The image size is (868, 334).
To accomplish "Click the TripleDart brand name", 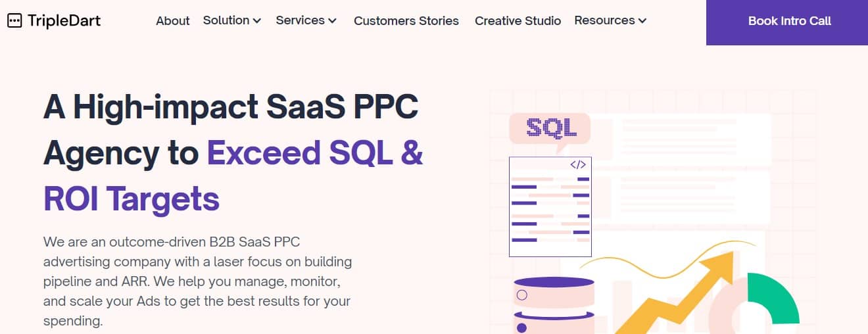I will (64, 21).
